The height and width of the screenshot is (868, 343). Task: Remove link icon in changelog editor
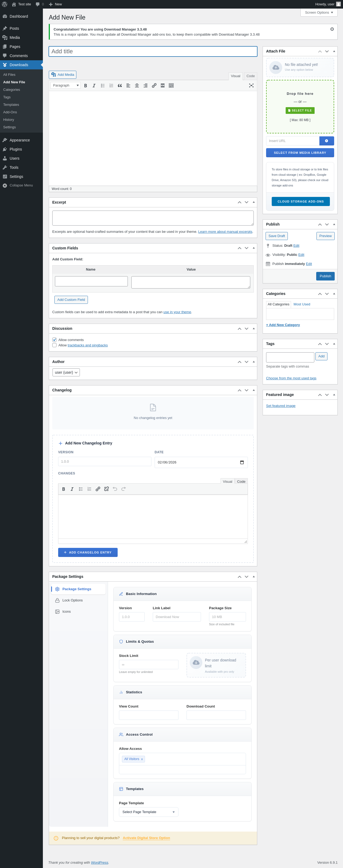click(x=106, y=489)
